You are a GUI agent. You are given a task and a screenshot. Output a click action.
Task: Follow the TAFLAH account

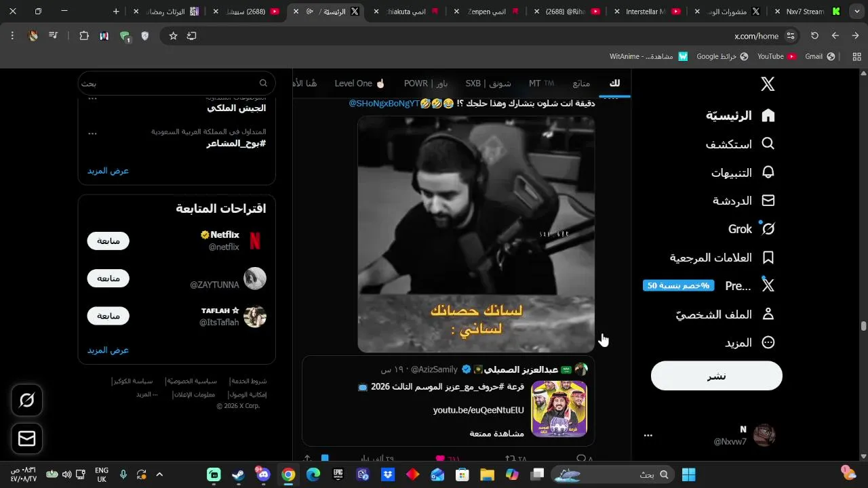[x=108, y=316]
